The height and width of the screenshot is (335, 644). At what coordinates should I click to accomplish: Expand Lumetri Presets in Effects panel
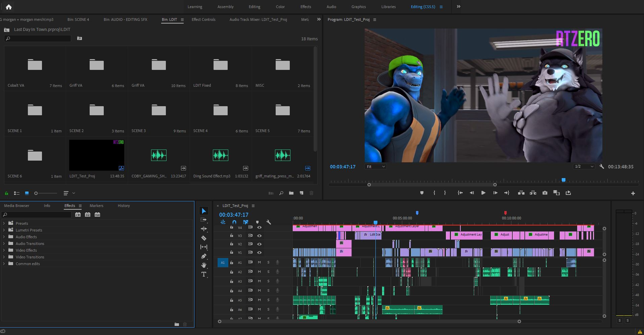4,230
